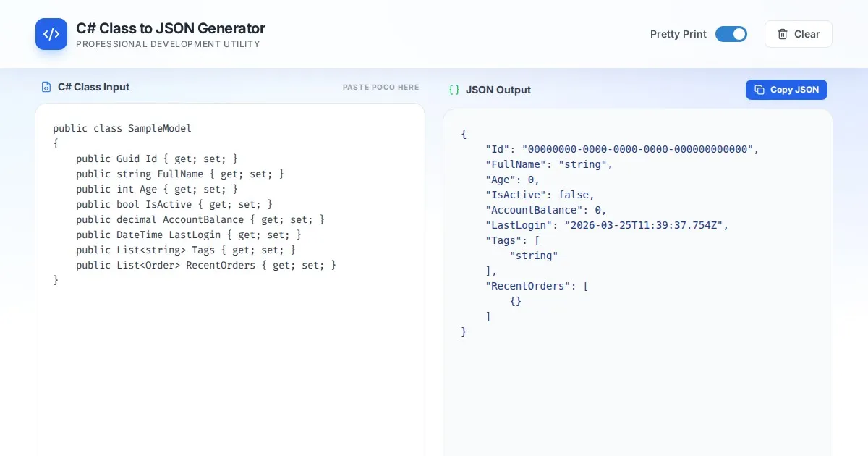
Task: Click the LastLogin timestamp in JSON output
Action: 646,225
